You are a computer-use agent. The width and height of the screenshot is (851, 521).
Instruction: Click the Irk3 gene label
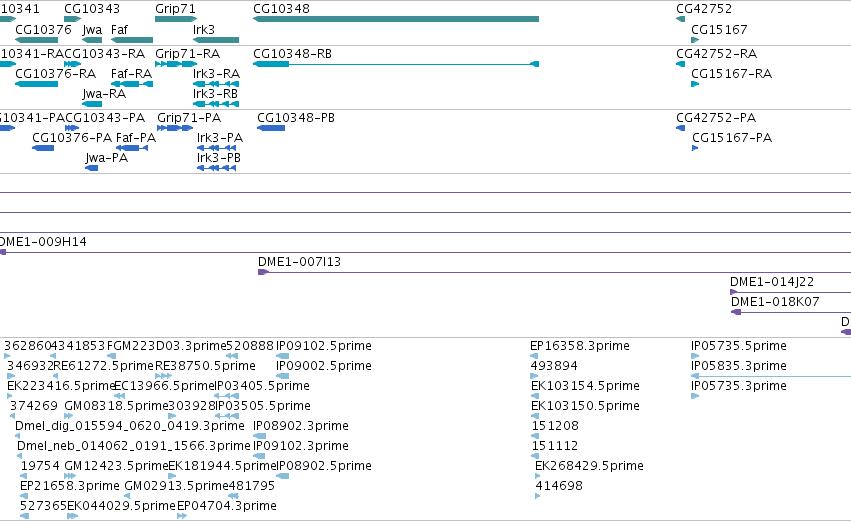point(204,29)
